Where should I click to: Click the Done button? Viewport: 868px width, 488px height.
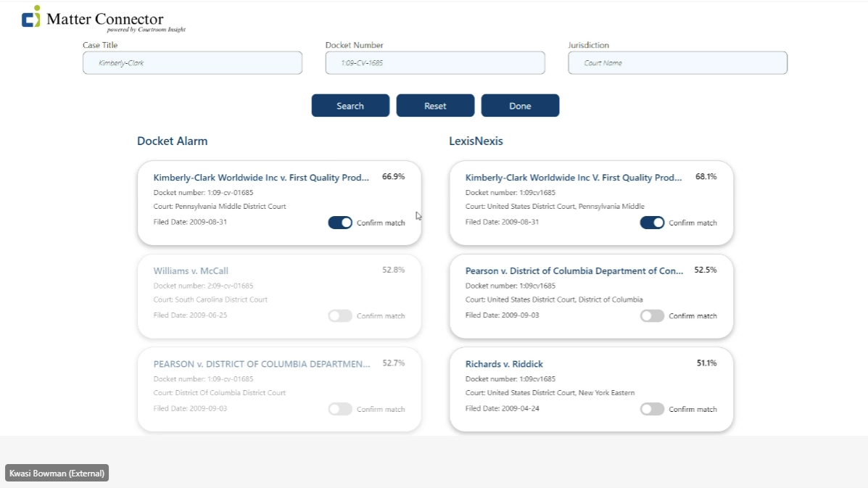click(x=521, y=106)
